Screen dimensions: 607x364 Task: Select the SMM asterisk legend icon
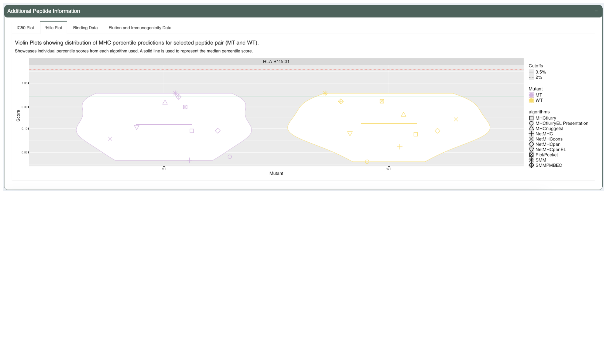point(531,160)
